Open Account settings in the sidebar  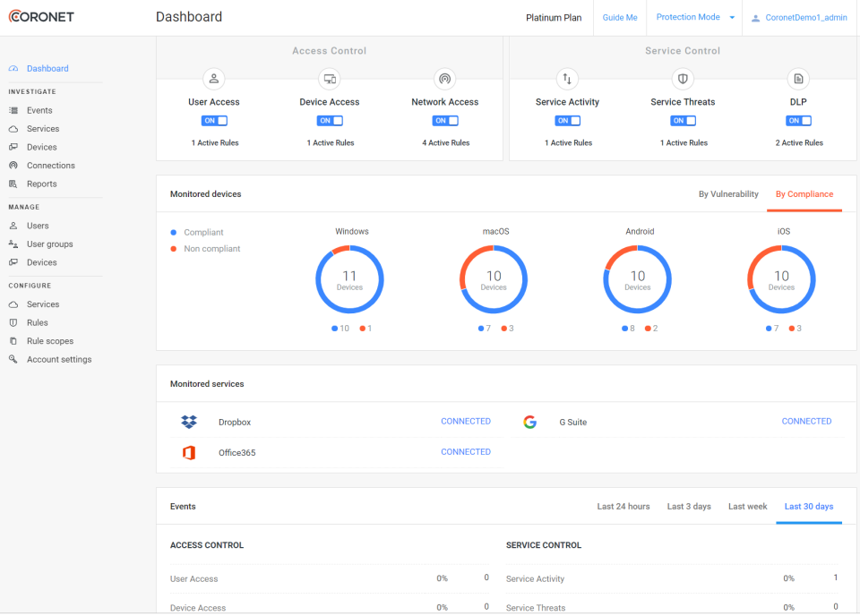(59, 359)
